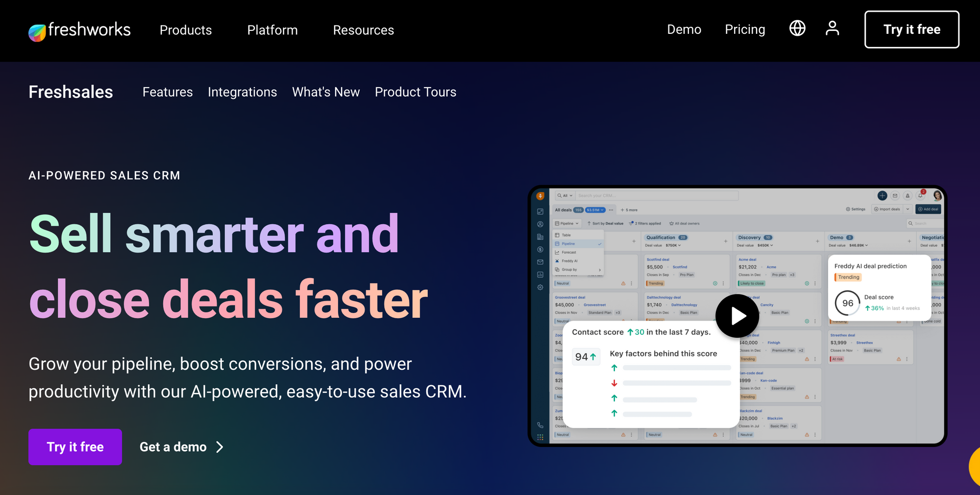Expand Demo deal value $46.89K dropdown
Screen dimensions: 980x495
pyautogui.click(x=858, y=245)
